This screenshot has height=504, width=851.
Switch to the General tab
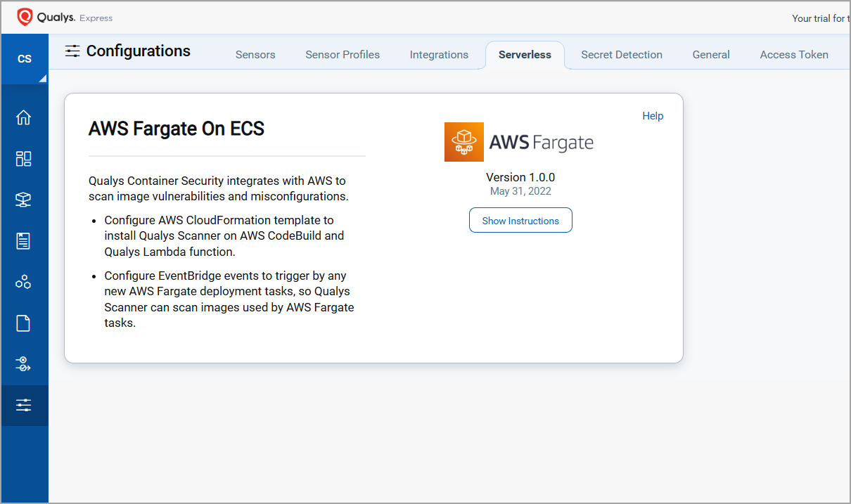[711, 55]
